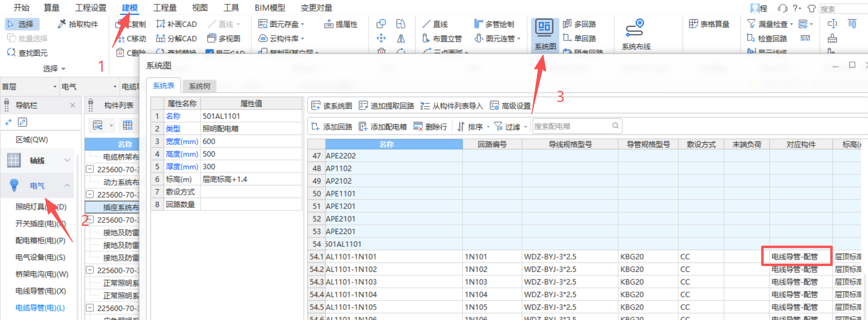Select the 多管绘制 multi-pipe draw tool
The image size is (868, 320).
pyautogui.click(x=494, y=24)
